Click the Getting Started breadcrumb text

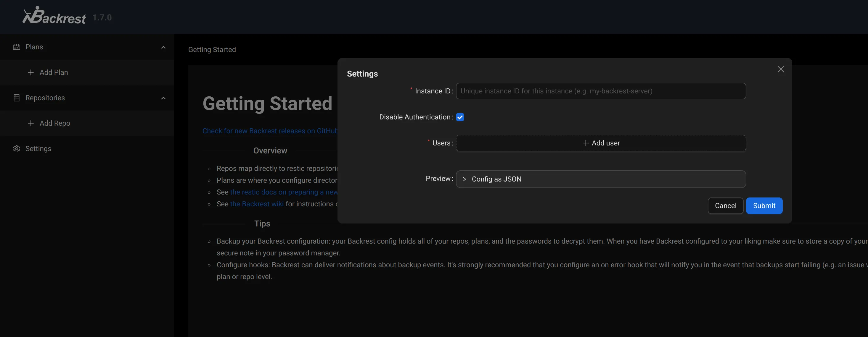(212, 50)
